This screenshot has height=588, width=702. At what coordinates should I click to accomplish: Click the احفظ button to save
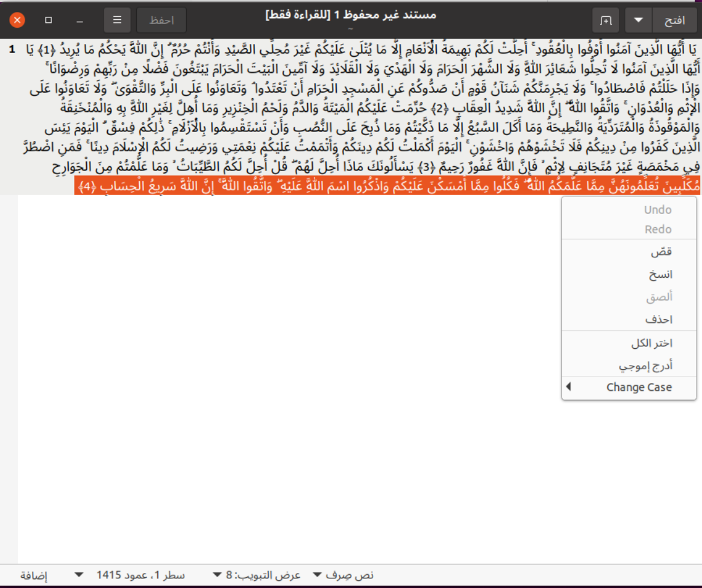click(161, 19)
